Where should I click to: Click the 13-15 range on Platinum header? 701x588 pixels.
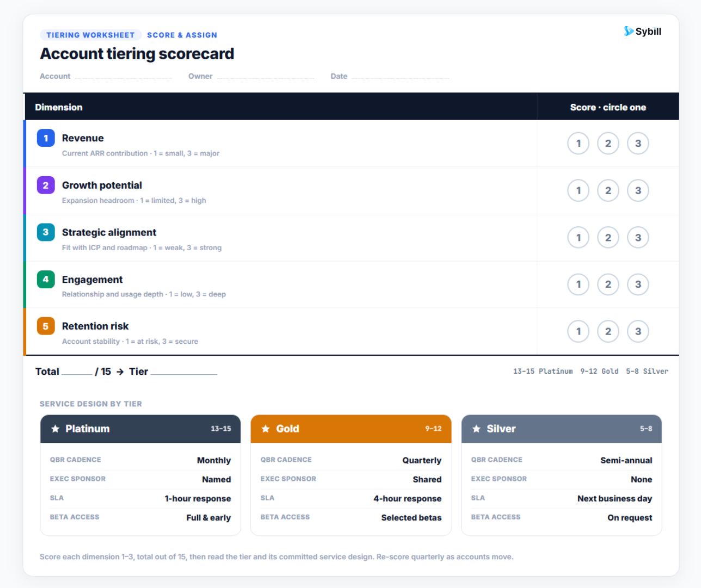click(221, 429)
